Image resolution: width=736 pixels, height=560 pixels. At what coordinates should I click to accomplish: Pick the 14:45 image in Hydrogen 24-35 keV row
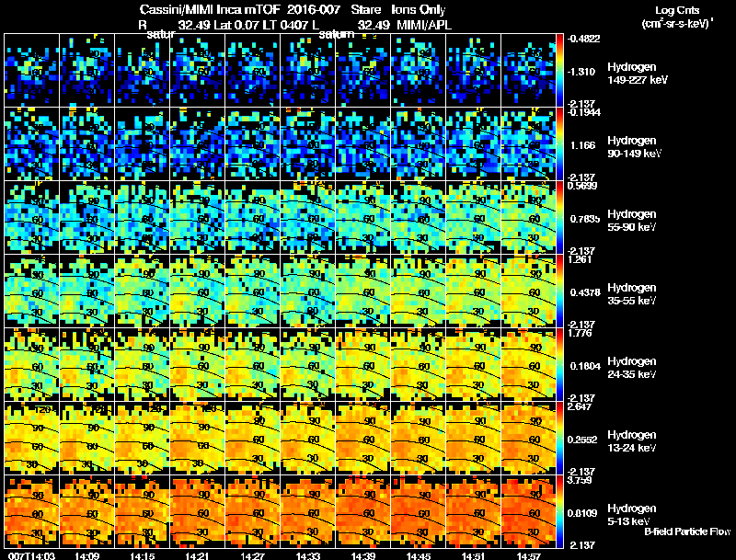(418, 364)
